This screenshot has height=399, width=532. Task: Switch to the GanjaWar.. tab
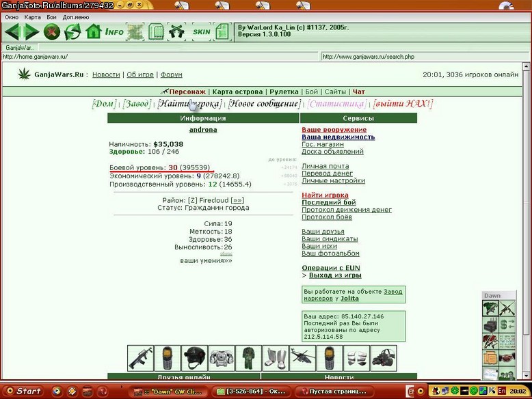point(20,48)
